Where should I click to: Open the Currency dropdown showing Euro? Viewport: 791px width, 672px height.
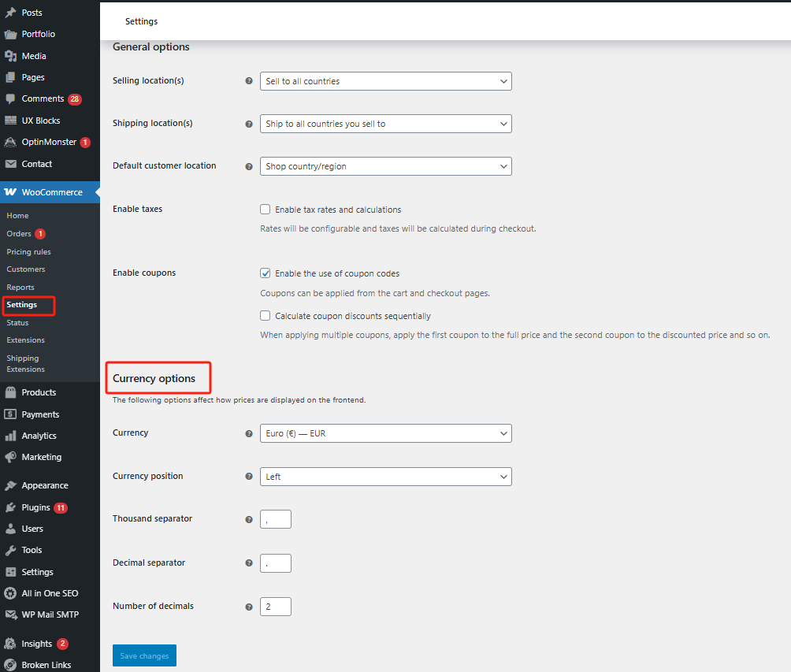tap(385, 433)
